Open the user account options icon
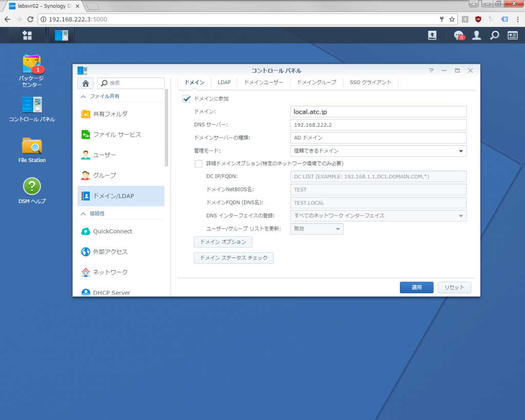 (x=476, y=35)
